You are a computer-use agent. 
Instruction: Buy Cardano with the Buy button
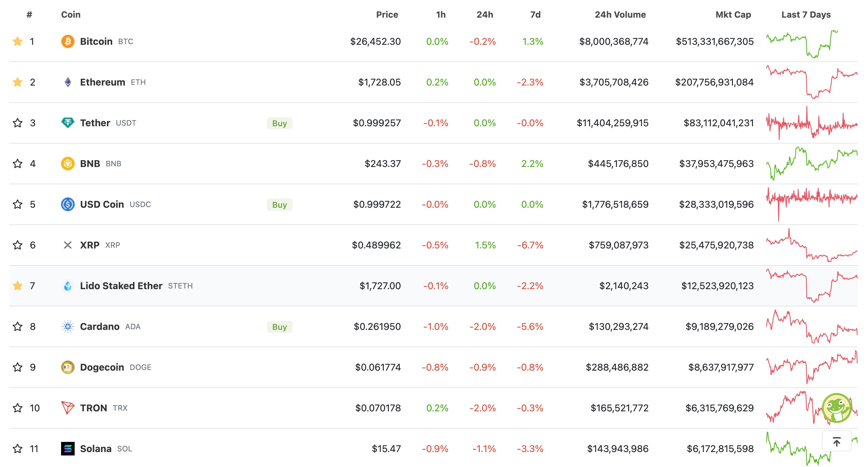(280, 327)
